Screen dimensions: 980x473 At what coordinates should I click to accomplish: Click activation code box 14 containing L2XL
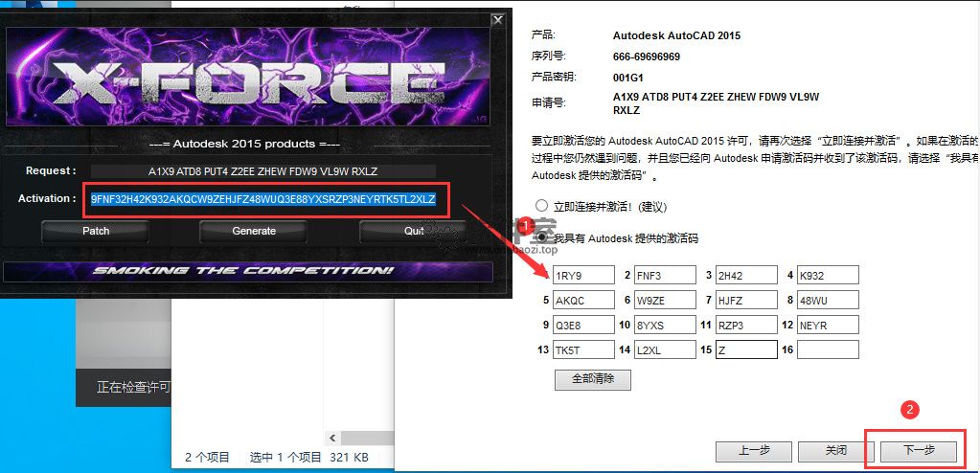point(665,349)
